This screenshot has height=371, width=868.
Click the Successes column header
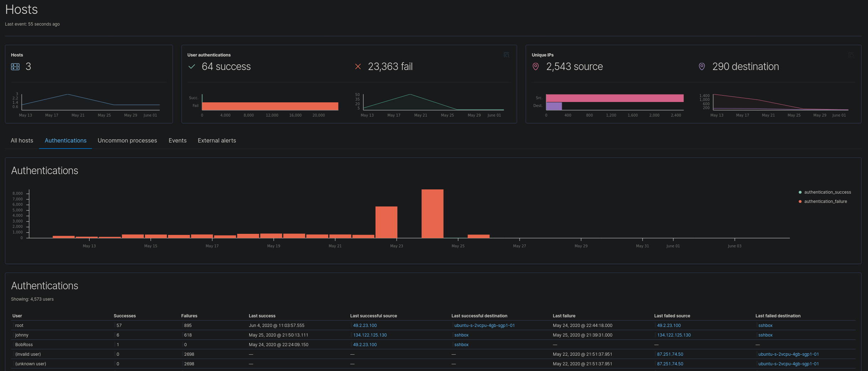coord(125,316)
